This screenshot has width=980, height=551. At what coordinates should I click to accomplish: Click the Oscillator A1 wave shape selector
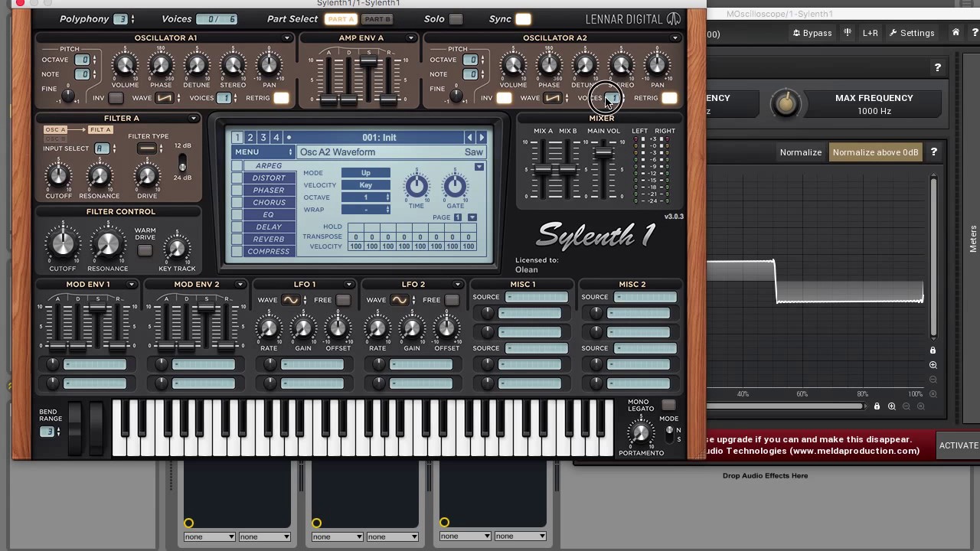tap(165, 98)
